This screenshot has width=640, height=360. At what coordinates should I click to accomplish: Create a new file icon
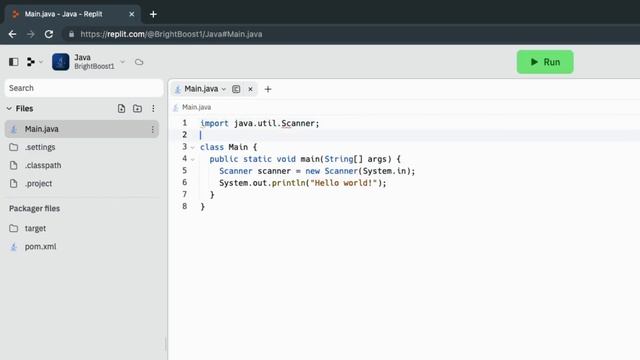point(121,109)
